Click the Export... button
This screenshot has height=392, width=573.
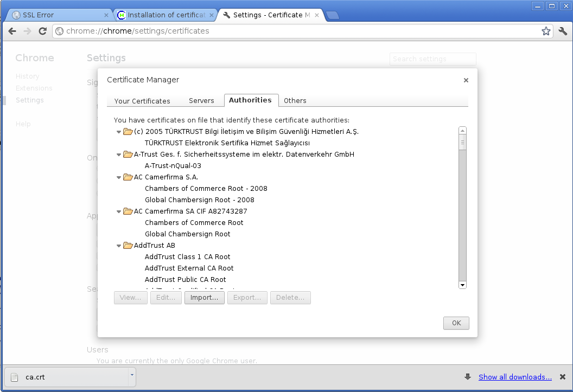pos(247,298)
